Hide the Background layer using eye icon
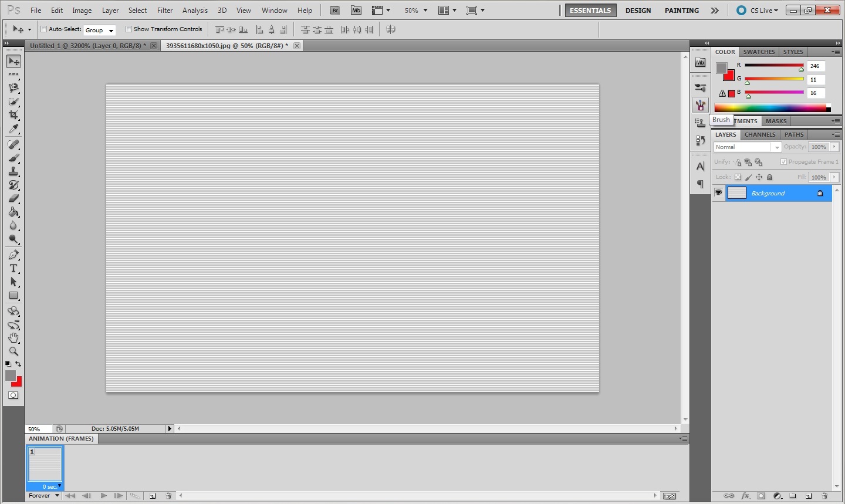845x504 pixels. [x=718, y=192]
